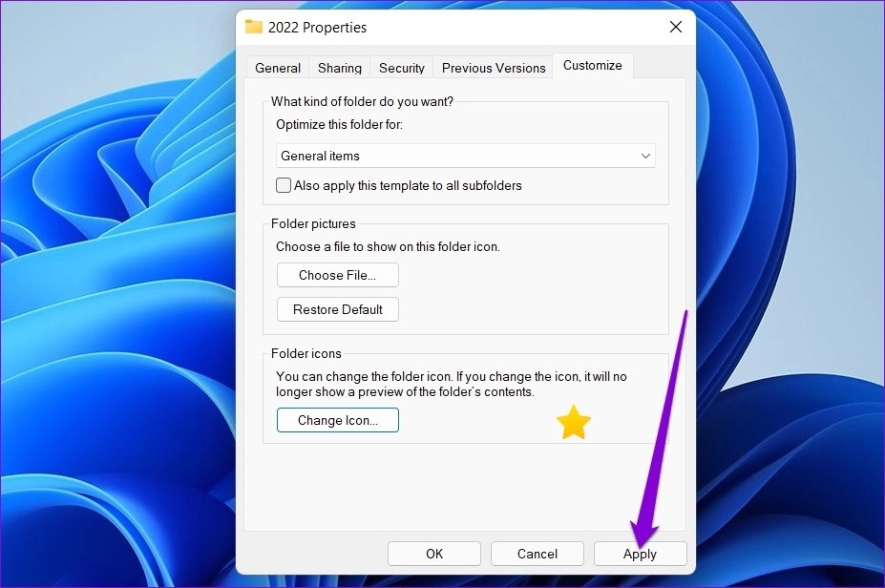The width and height of the screenshot is (885, 588).
Task: Enable 'Also apply this template to all subfolders'
Action: pos(284,184)
